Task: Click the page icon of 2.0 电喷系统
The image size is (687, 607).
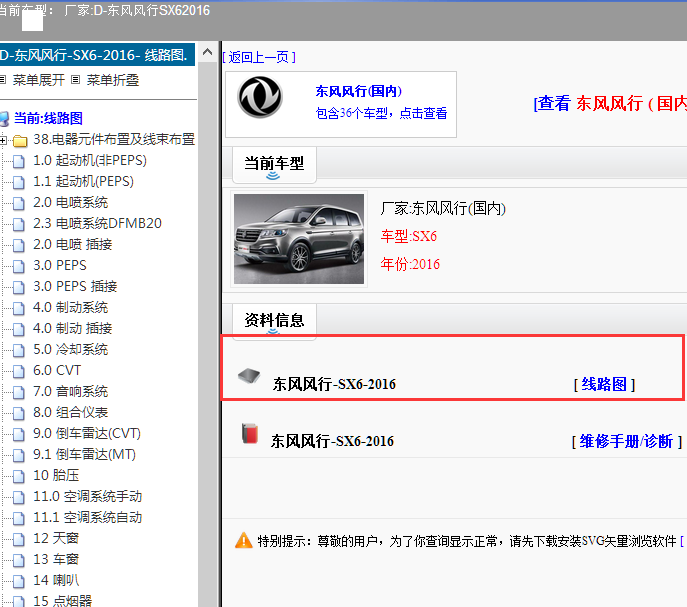Action: pos(19,203)
